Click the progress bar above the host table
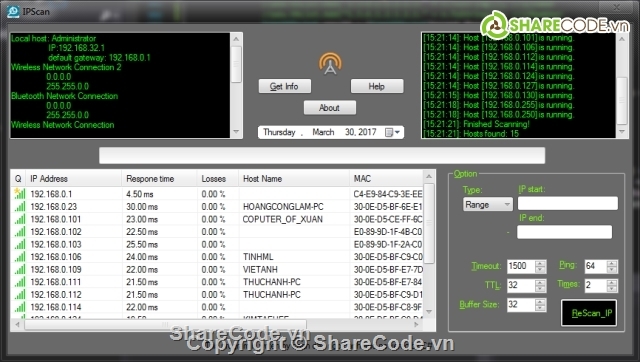This screenshot has height=362, width=640. [322, 155]
